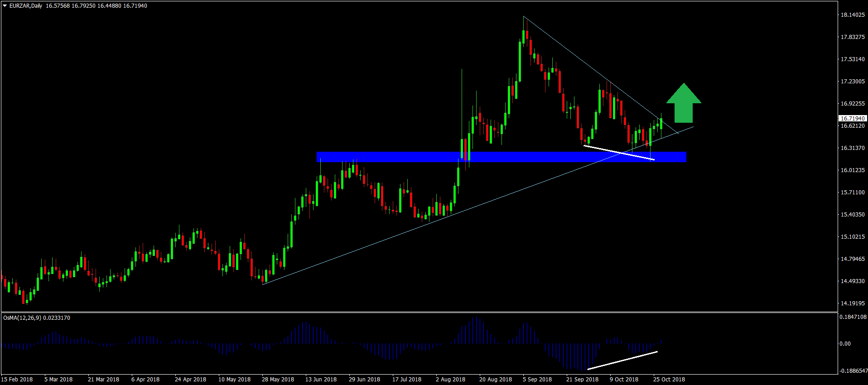Click the 15.71100 price axis label

click(x=853, y=192)
